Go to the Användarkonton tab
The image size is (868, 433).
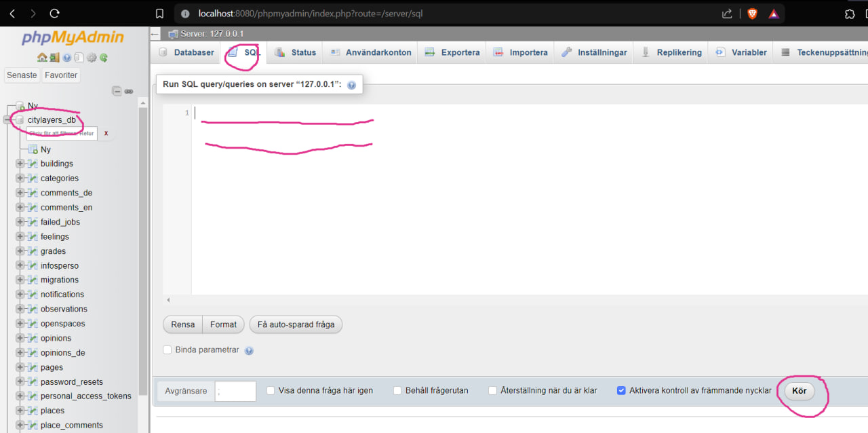click(x=371, y=52)
